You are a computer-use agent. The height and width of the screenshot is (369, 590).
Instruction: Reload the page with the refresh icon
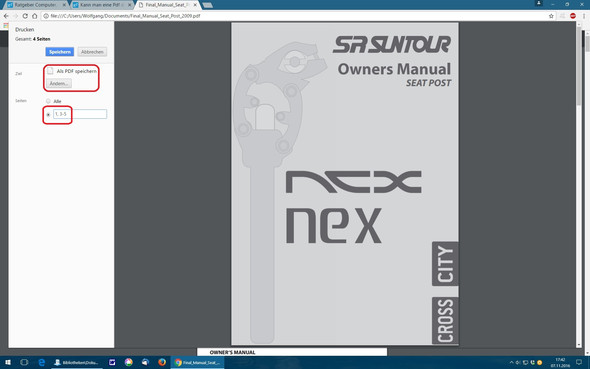pyautogui.click(x=25, y=16)
